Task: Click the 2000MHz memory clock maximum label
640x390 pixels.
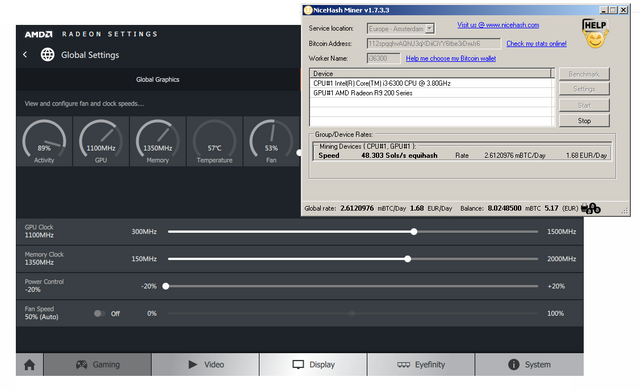Action: pos(562,259)
